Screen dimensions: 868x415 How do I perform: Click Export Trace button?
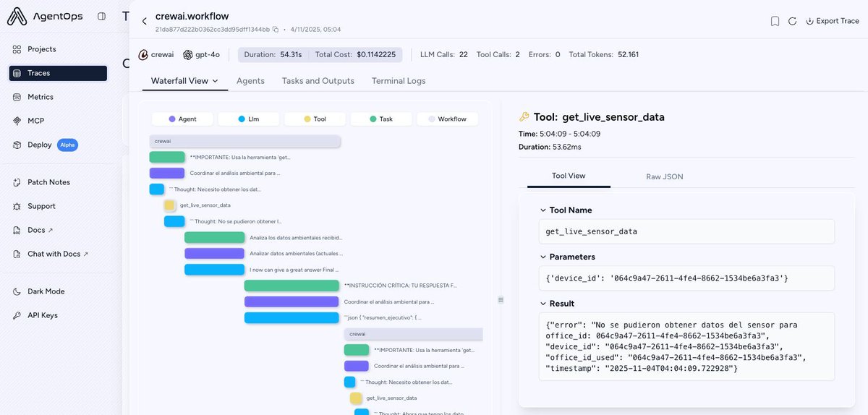pos(832,21)
